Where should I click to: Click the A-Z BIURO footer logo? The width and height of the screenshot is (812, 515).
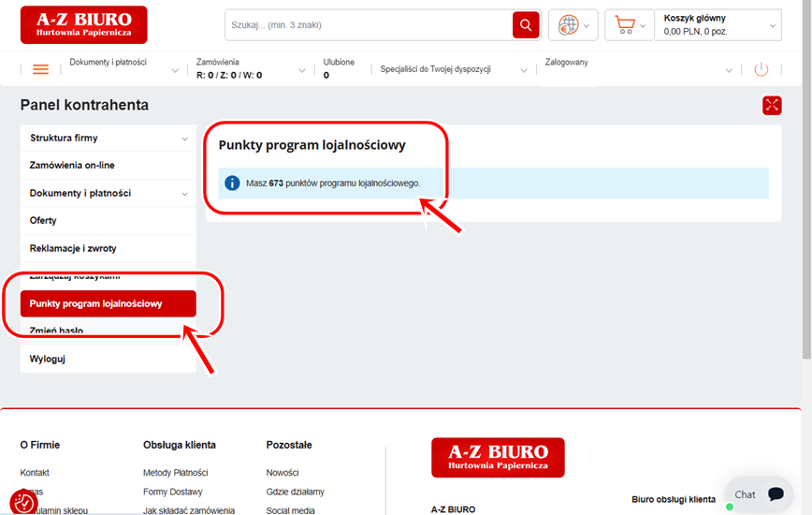point(498,458)
